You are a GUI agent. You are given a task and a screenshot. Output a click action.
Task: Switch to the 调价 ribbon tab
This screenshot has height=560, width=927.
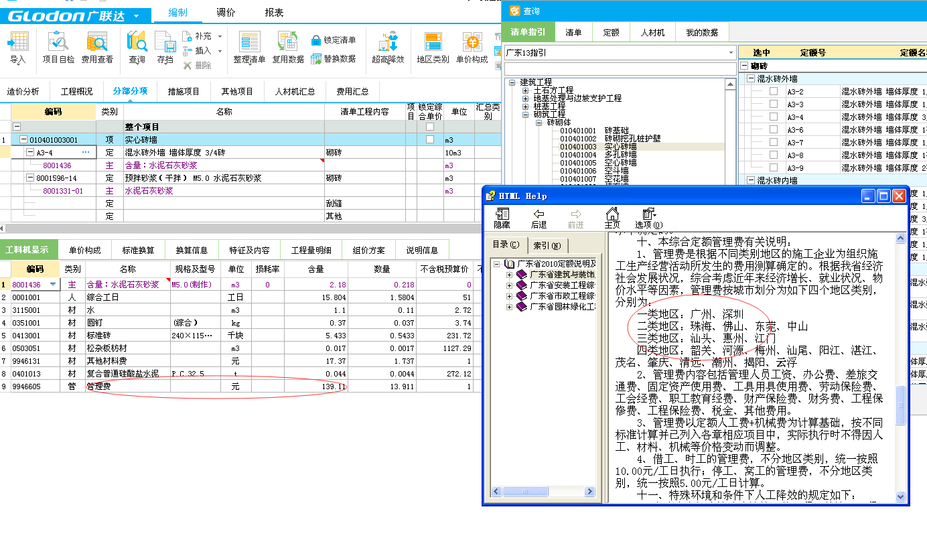(226, 12)
